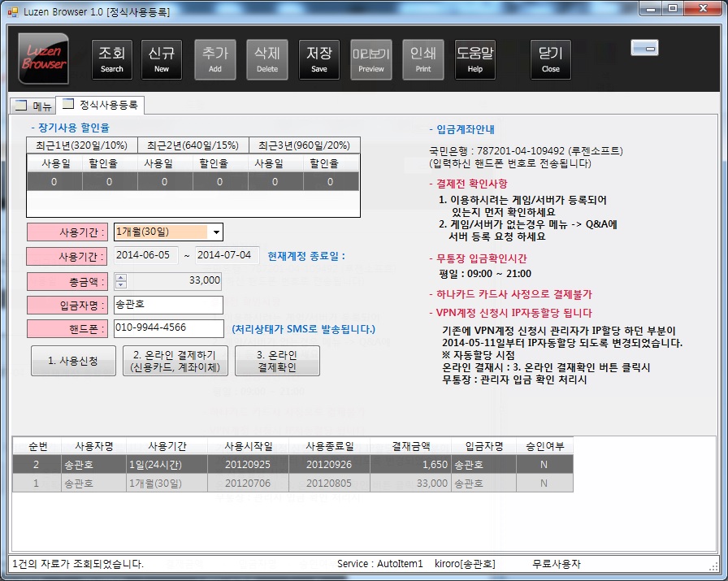Open the 도움말 (Help) toolbar icon
The width and height of the screenshot is (728, 581).
pos(474,59)
